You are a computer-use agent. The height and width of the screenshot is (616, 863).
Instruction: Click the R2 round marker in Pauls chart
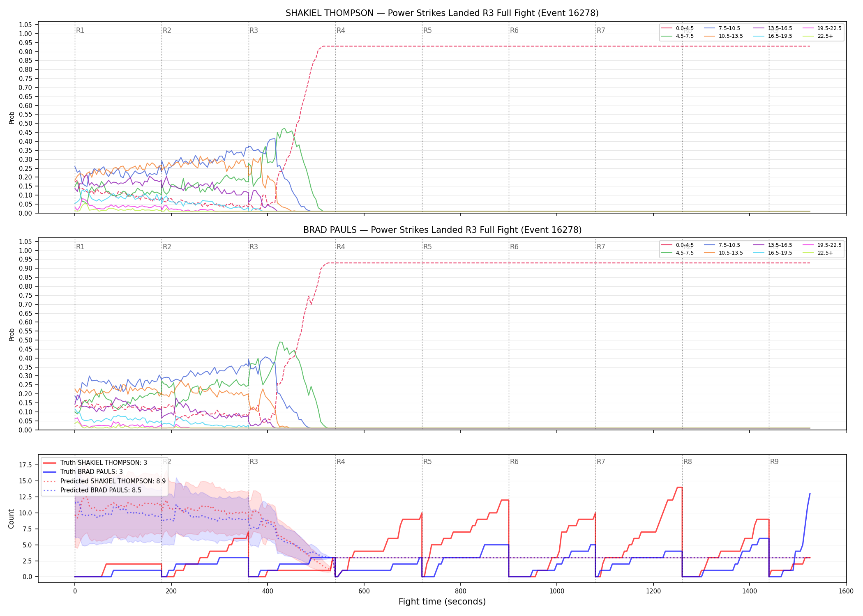pos(167,247)
